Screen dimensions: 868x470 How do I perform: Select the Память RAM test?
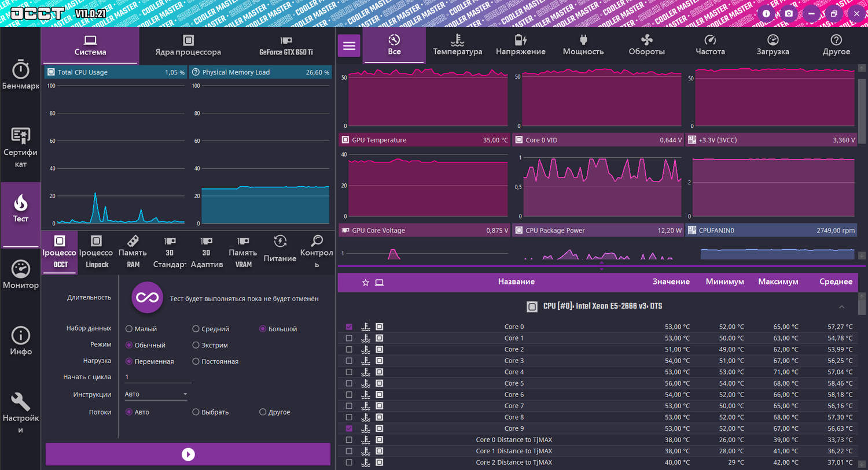pos(133,252)
